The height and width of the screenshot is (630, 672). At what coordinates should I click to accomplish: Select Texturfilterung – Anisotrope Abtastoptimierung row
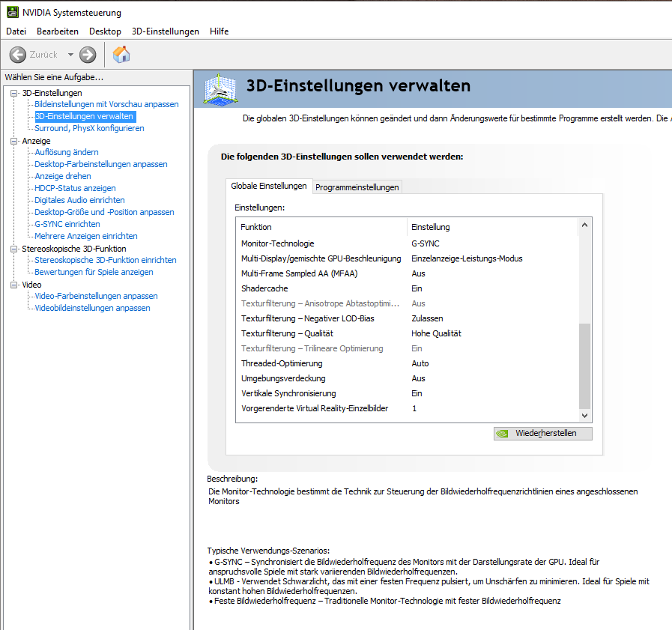[x=407, y=303]
